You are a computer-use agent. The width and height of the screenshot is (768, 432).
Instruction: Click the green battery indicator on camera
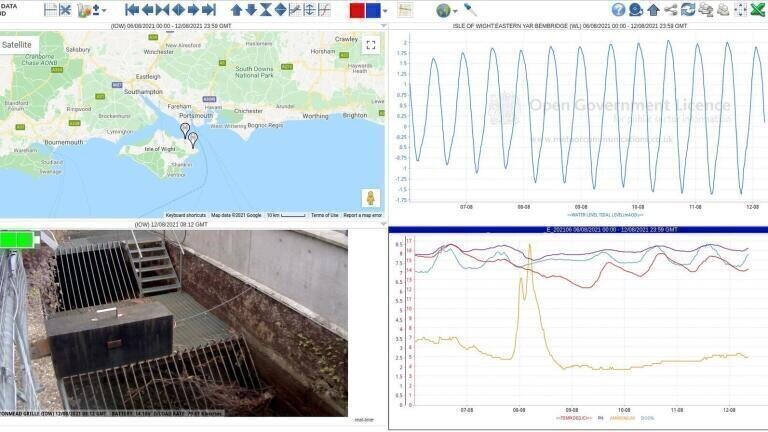pos(19,240)
